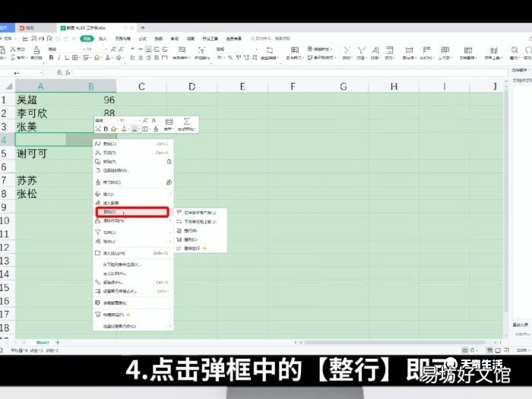Click the ribbon font color letter A

point(108,58)
